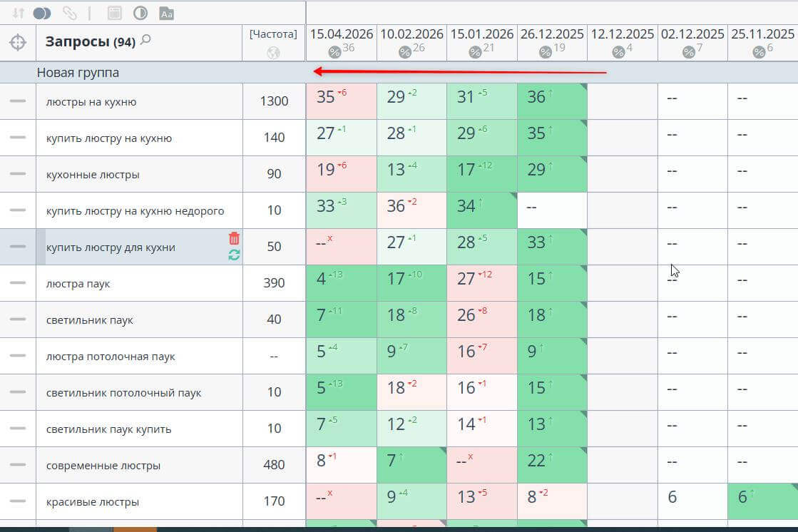Viewport: 798px width, 532px height.
Task: Click the query люстра паук
Action: click(x=78, y=284)
